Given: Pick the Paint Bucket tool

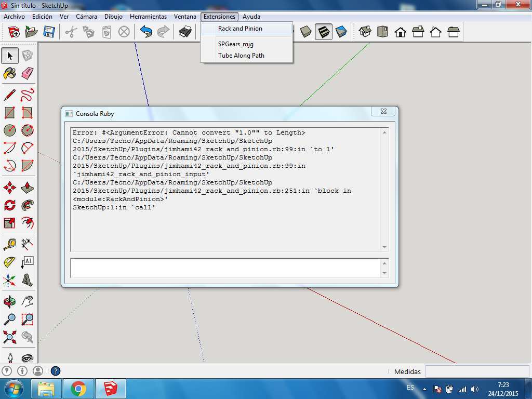Looking at the screenshot, I should click(x=10, y=73).
